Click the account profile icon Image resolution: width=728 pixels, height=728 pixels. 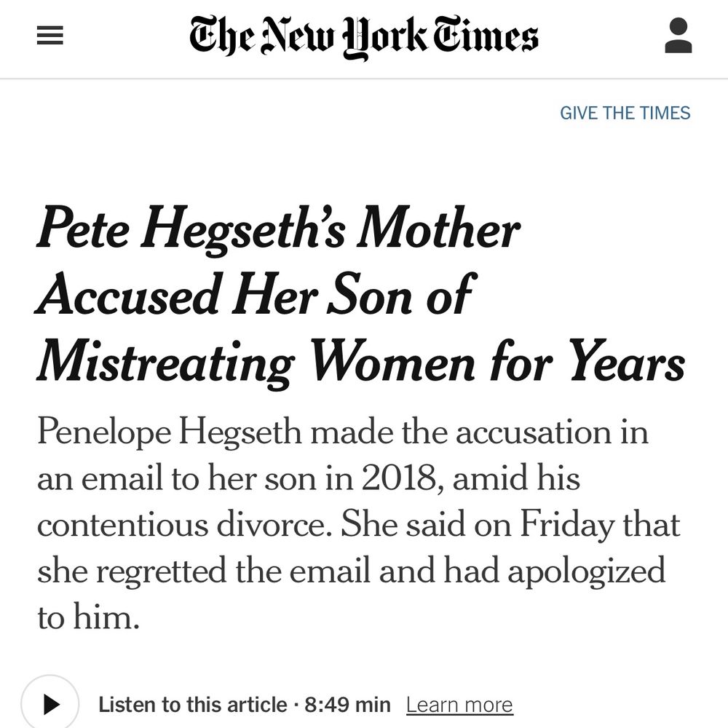click(678, 36)
